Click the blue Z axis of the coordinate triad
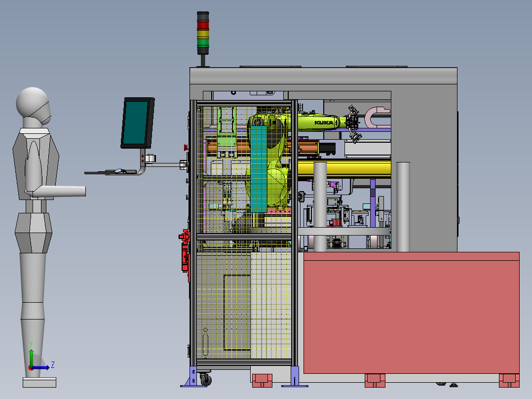Viewport: 532px width, 399px height. [40, 367]
